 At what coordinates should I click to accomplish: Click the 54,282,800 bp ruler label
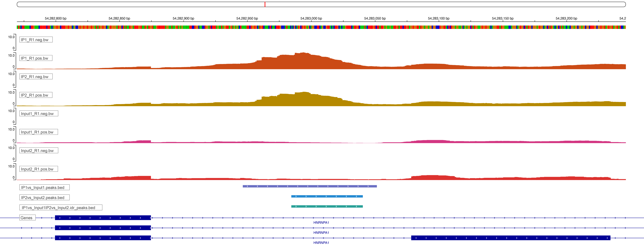tap(55, 19)
